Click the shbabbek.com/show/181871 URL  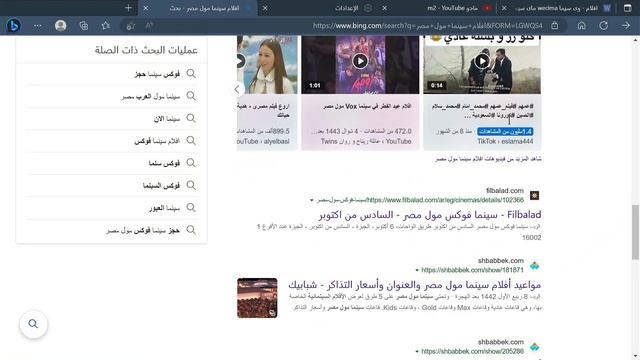pyautogui.click(x=472, y=270)
